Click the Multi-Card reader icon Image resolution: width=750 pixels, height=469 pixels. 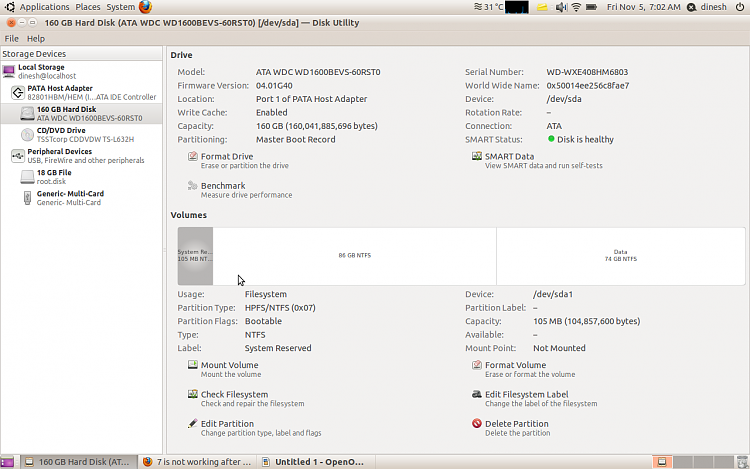(x=27, y=198)
